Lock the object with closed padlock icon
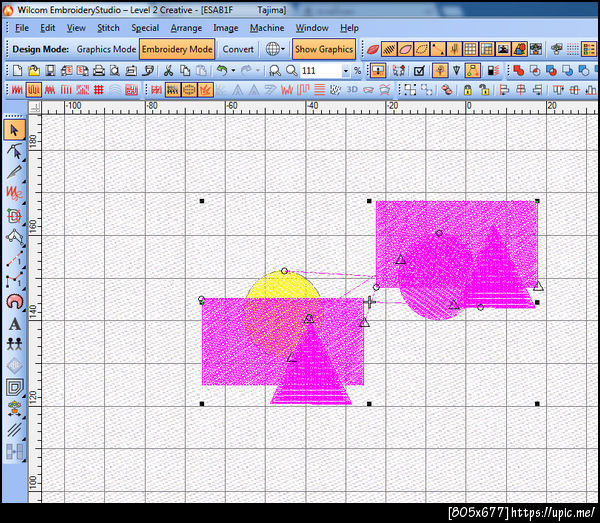The width and height of the screenshot is (600, 523). click(x=468, y=90)
